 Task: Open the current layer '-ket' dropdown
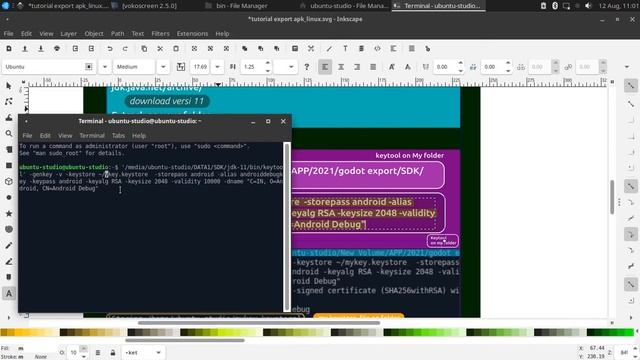tap(142, 353)
